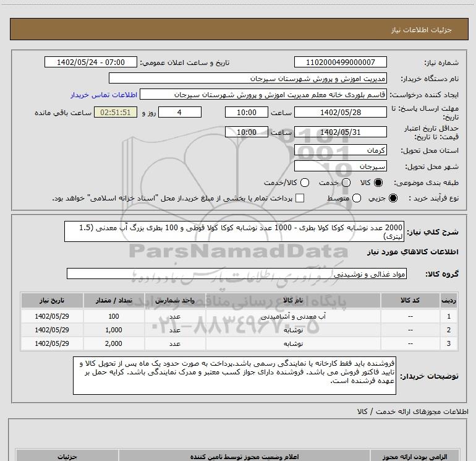Click the need date in row 1
Screen dimensions: 476x461
[x=52, y=316]
